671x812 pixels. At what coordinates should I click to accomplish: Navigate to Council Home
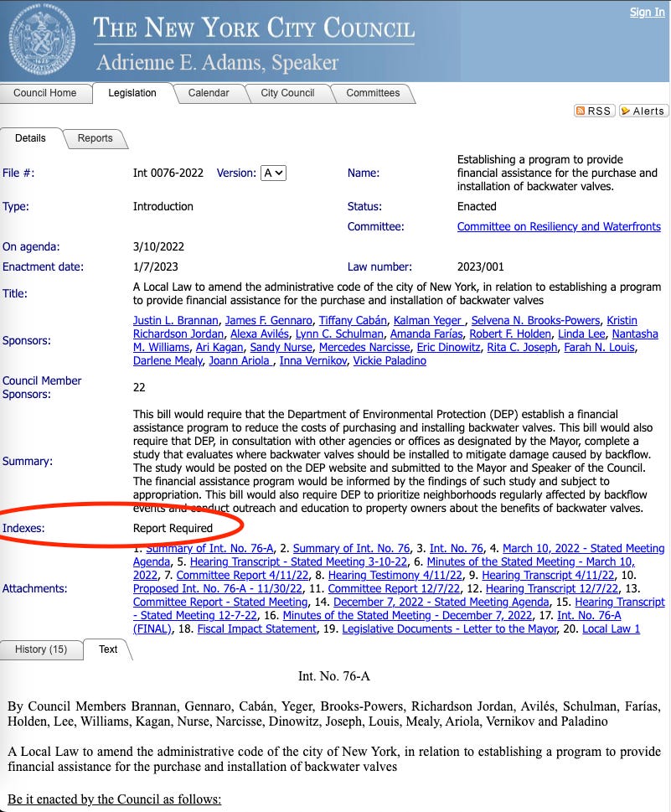click(46, 93)
